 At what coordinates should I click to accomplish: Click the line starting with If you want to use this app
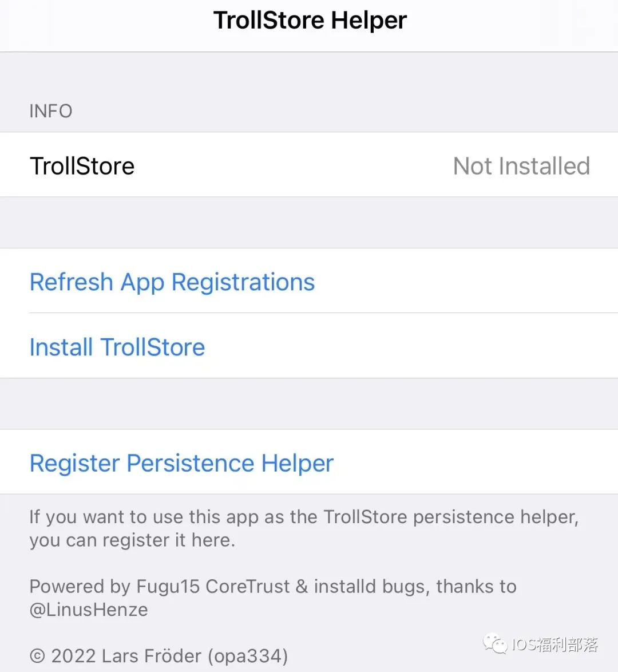(304, 517)
